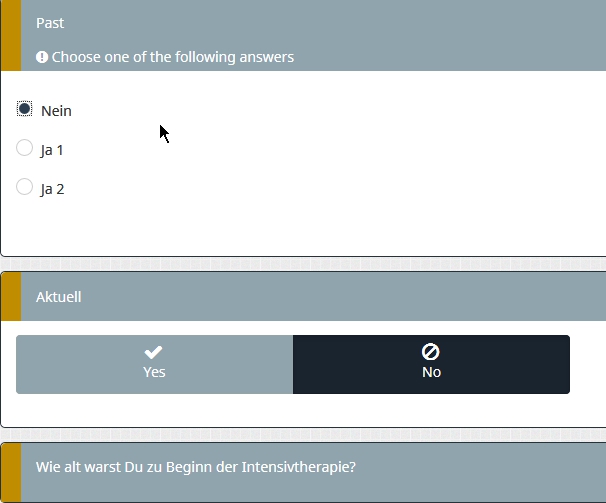Click the orange bar beside Past header
This screenshot has width=606, height=503.
pyautogui.click(x=10, y=35)
